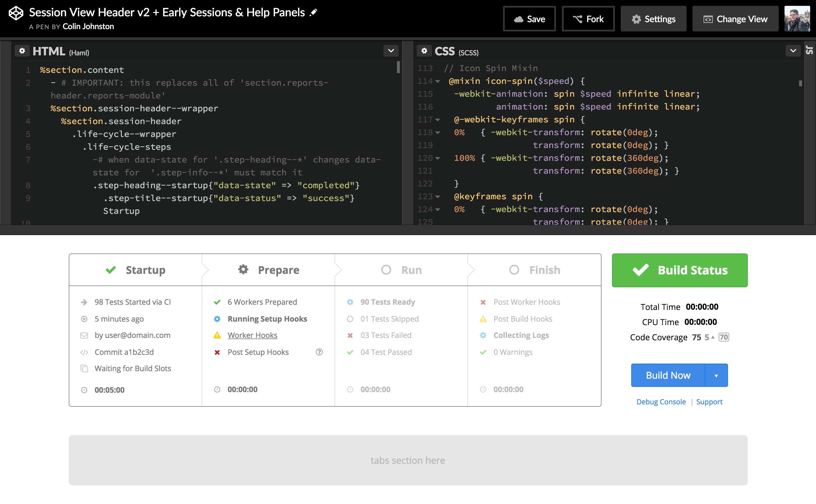Click the code coverage 70 badge

point(724,337)
